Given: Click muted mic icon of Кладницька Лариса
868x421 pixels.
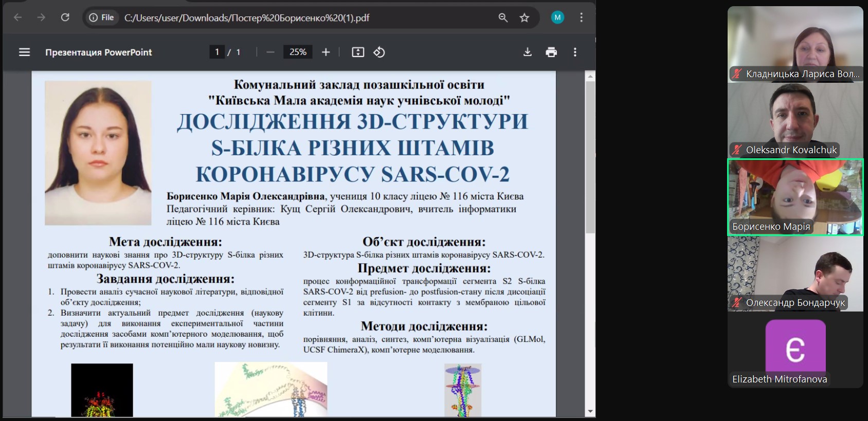Looking at the screenshot, I should 737,74.
